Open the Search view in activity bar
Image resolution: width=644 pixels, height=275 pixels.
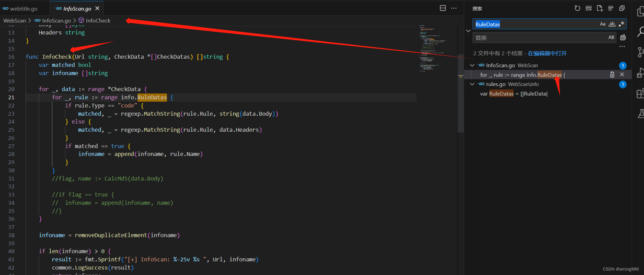coord(640,32)
